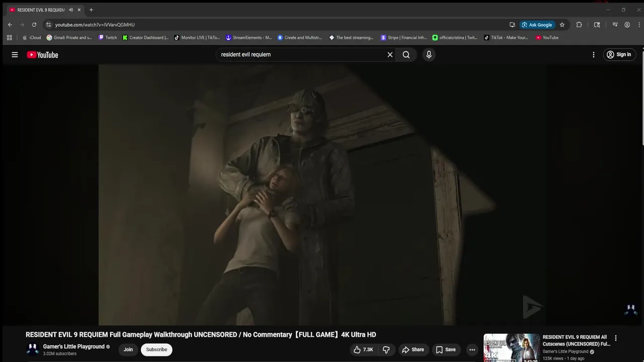
Task: Open more actions ellipsis under video
Action: pyautogui.click(x=472, y=349)
